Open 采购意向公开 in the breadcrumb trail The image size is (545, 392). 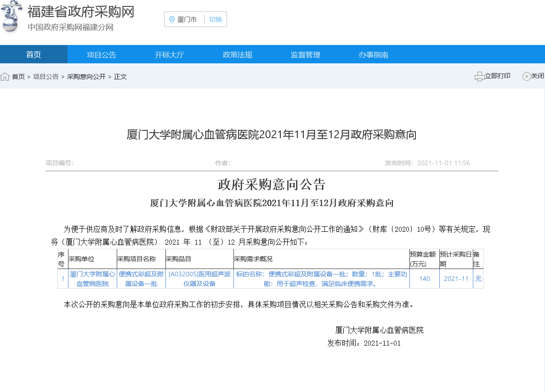pos(87,77)
